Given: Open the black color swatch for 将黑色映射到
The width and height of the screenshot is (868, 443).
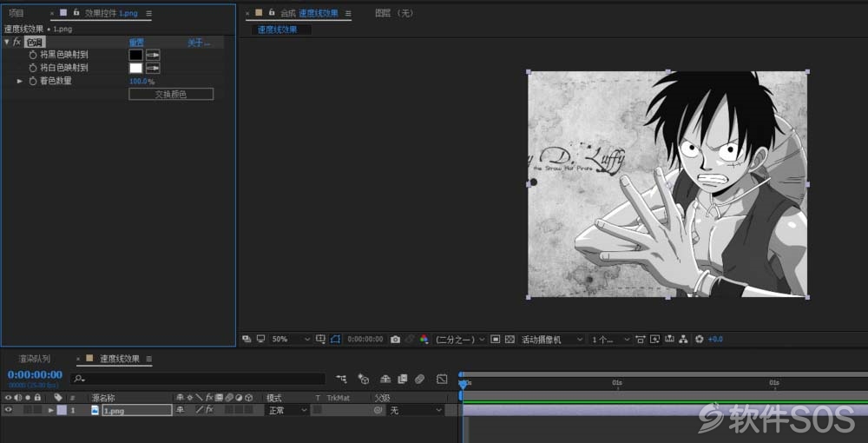Looking at the screenshot, I should [135, 55].
